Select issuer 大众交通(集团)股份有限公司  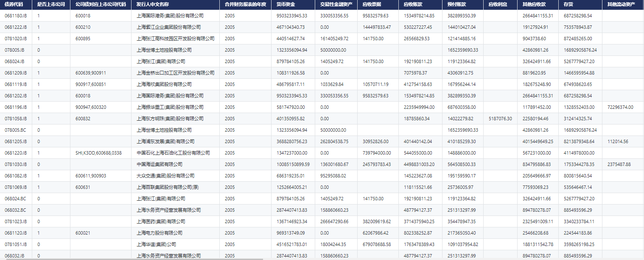point(165,176)
